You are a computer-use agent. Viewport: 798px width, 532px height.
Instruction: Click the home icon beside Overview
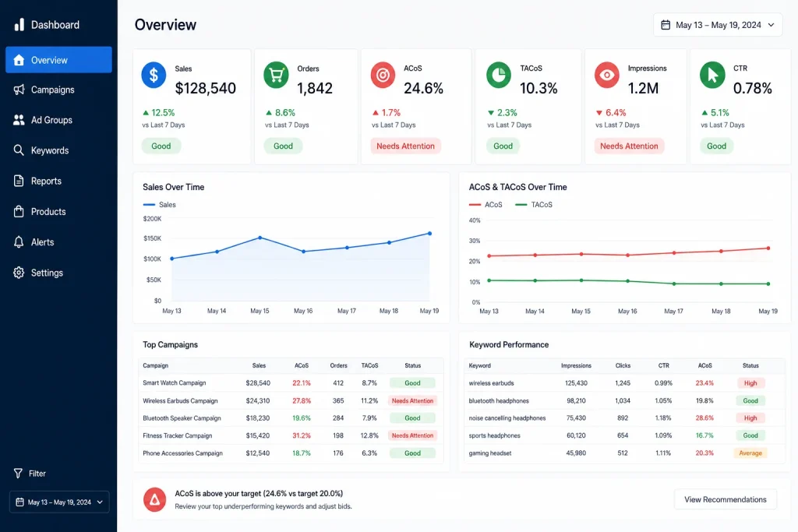19,60
